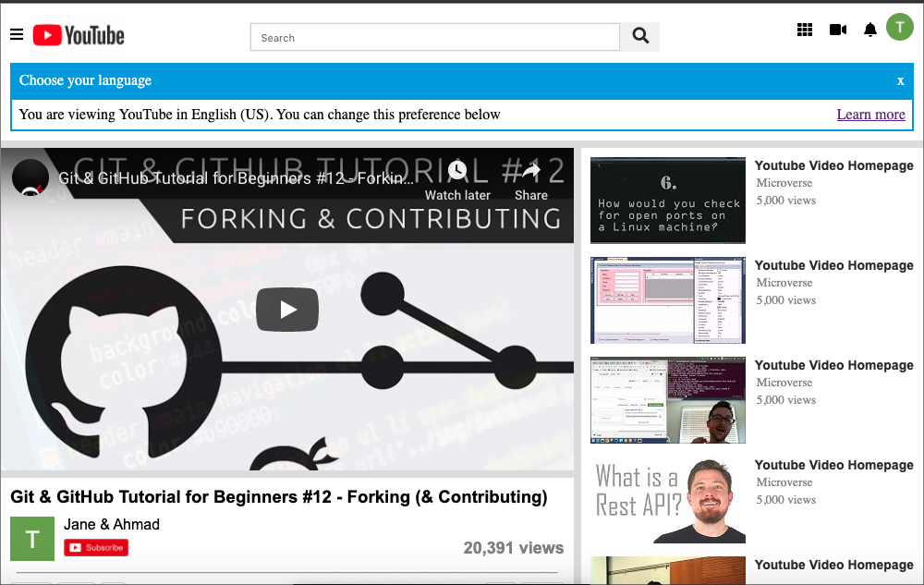924x585 pixels.
Task: Click the red Subscribe button
Action: pyautogui.click(x=96, y=548)
